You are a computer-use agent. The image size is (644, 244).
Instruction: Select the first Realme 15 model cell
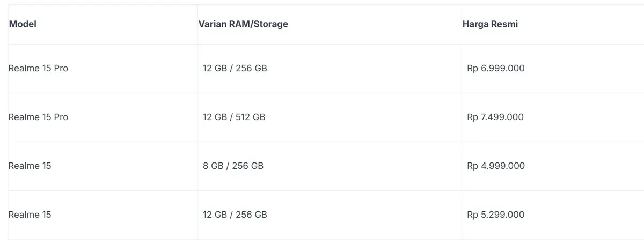click(30, 166)
